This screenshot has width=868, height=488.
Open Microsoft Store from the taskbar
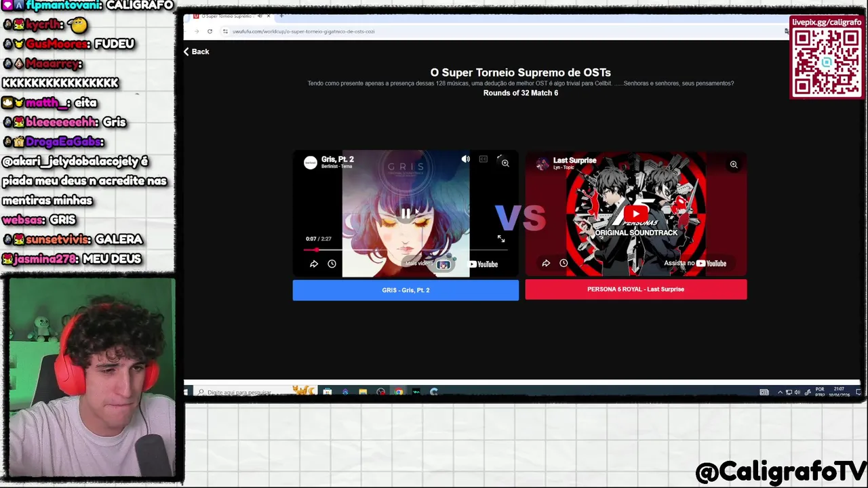[328, 392]
